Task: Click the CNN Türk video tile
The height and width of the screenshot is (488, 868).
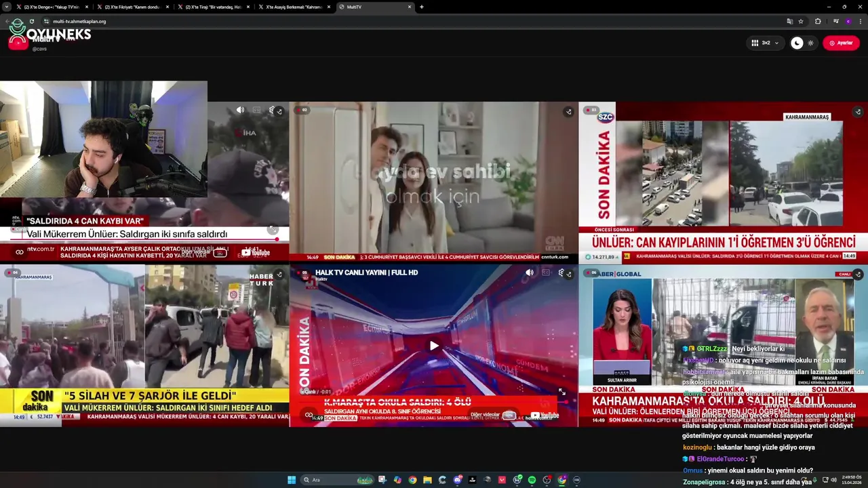Action: [x=434, y=182]
